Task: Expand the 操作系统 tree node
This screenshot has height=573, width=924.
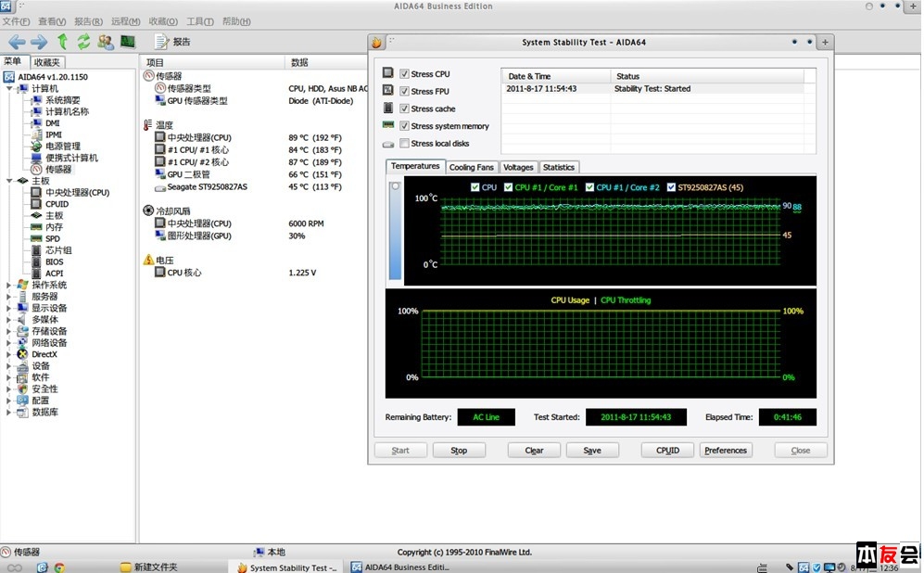Action: (10, 286)
